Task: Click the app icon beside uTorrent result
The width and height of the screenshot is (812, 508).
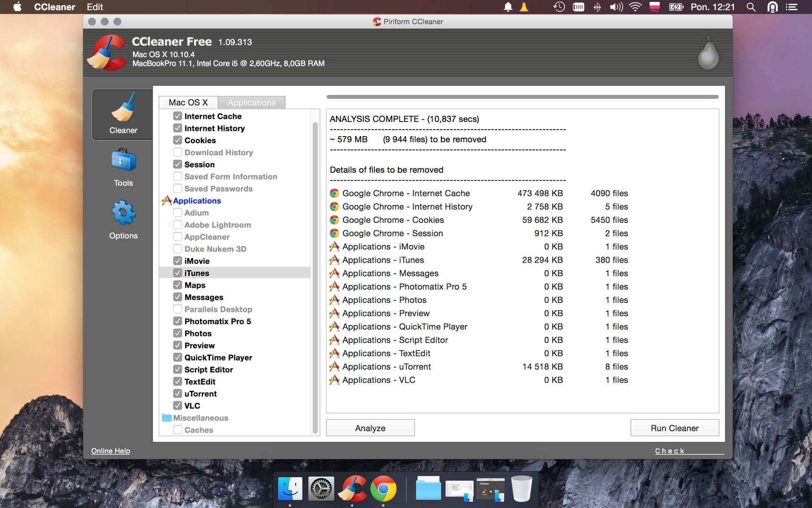Action: click(334, 366)
